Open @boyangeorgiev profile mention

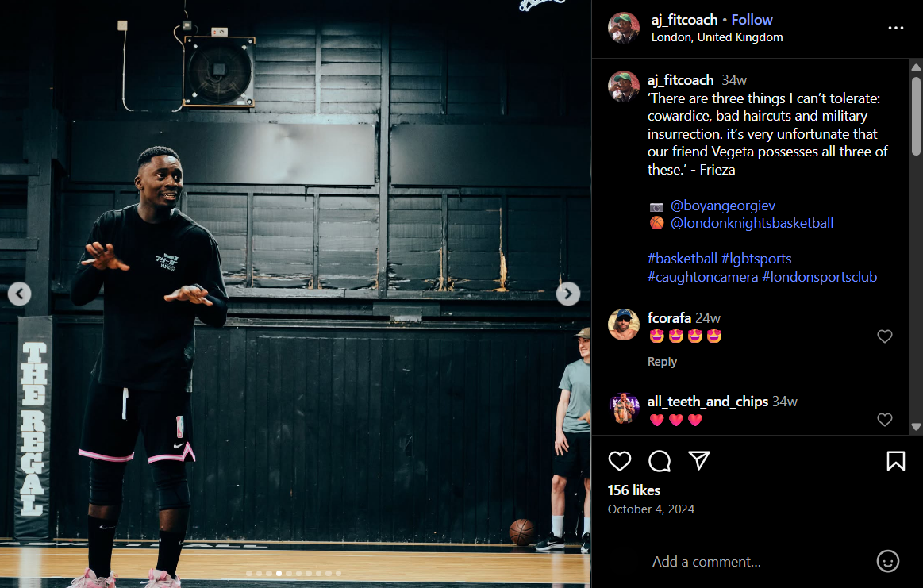coord(722,206)
